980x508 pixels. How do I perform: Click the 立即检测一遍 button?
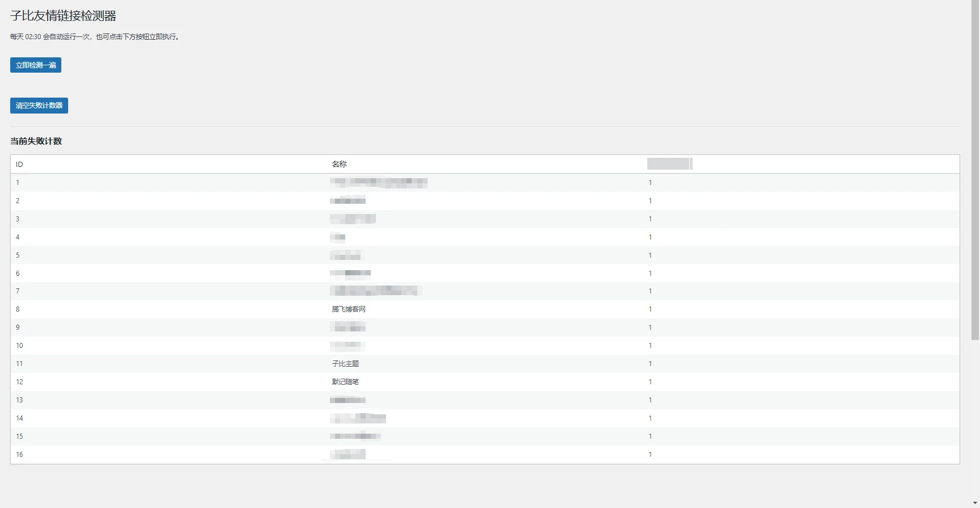click(36, 65)
